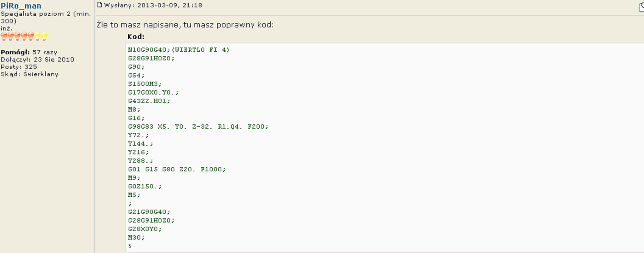Click the last yellow bulb rank icon
The height and width of the screenshot is (253, 644).
click(44, 36)
